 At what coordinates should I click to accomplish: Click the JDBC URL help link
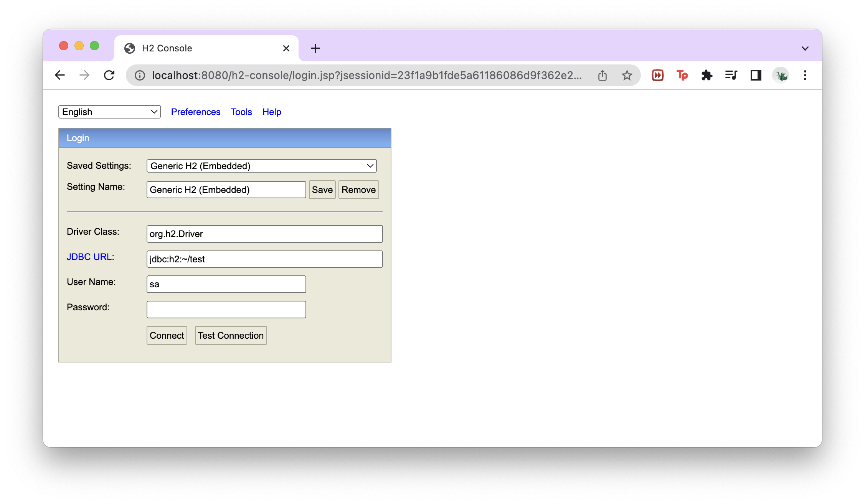click(89, 257)
